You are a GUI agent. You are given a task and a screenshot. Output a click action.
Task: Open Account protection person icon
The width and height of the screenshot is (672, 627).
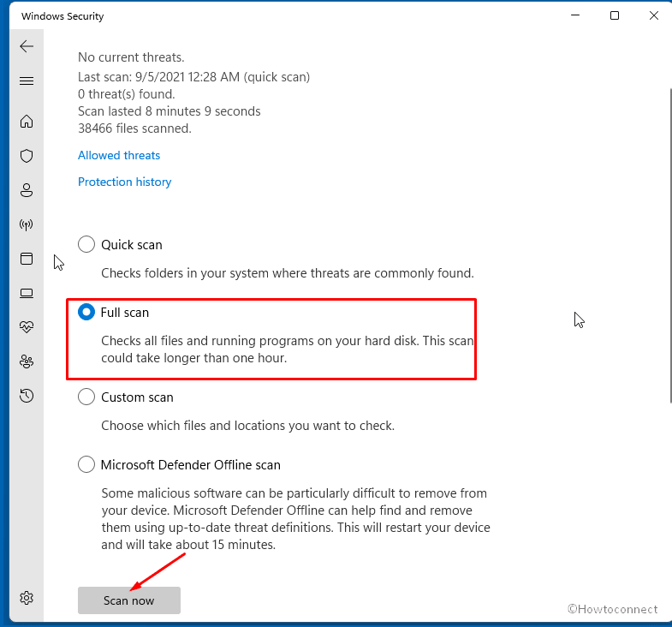(x=27, y=190)
